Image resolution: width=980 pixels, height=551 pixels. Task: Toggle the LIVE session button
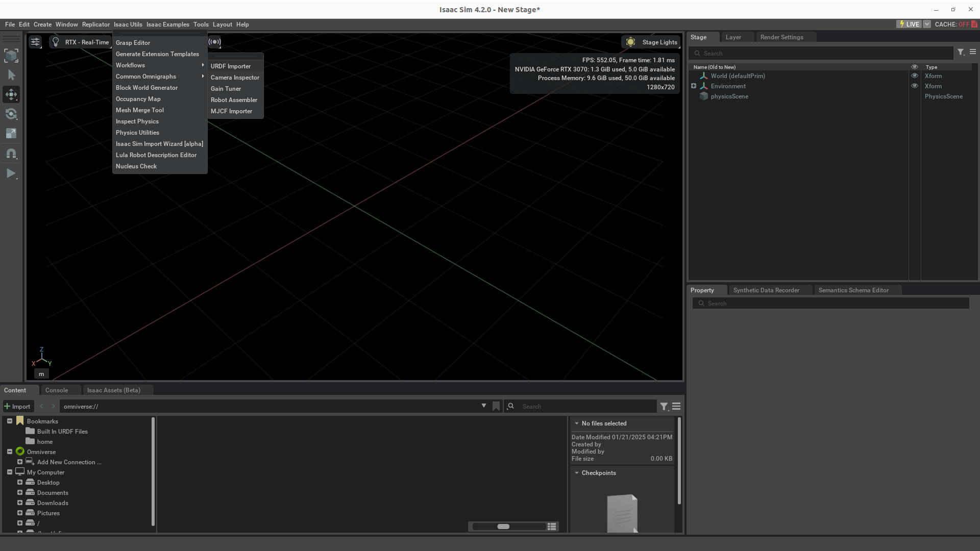click(909, 24)
